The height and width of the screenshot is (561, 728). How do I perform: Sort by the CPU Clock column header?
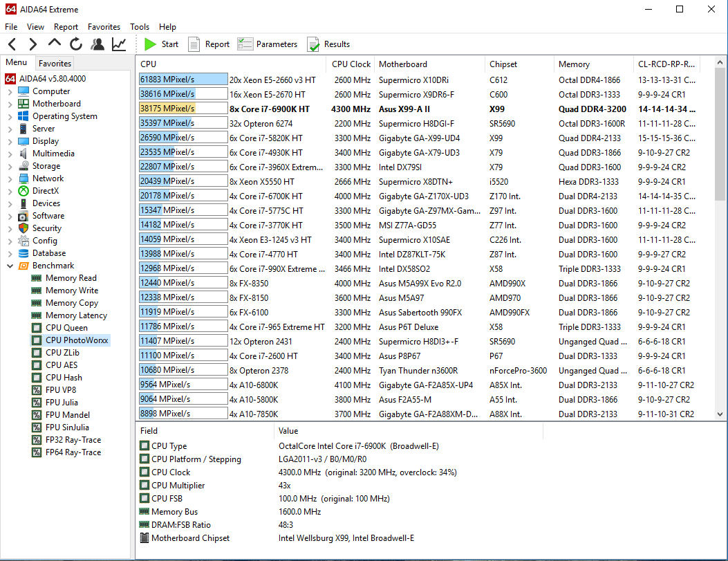[x=351, y=64]
